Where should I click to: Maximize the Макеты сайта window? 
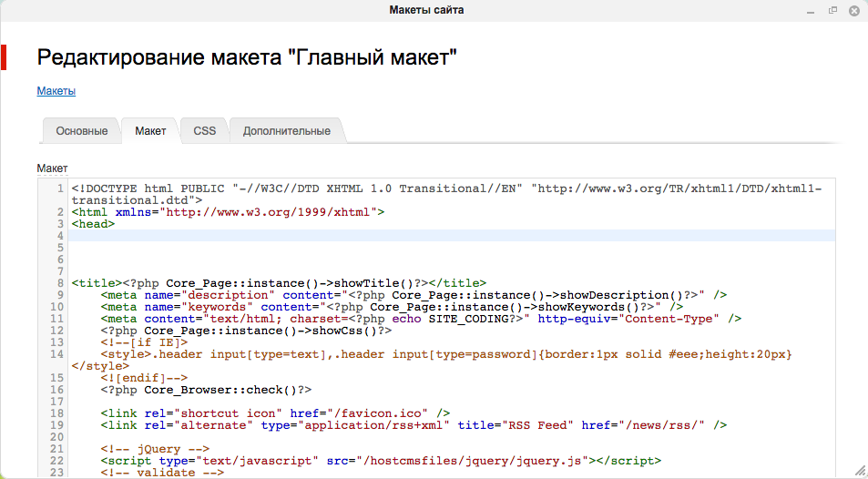click(x=832, y=10)
